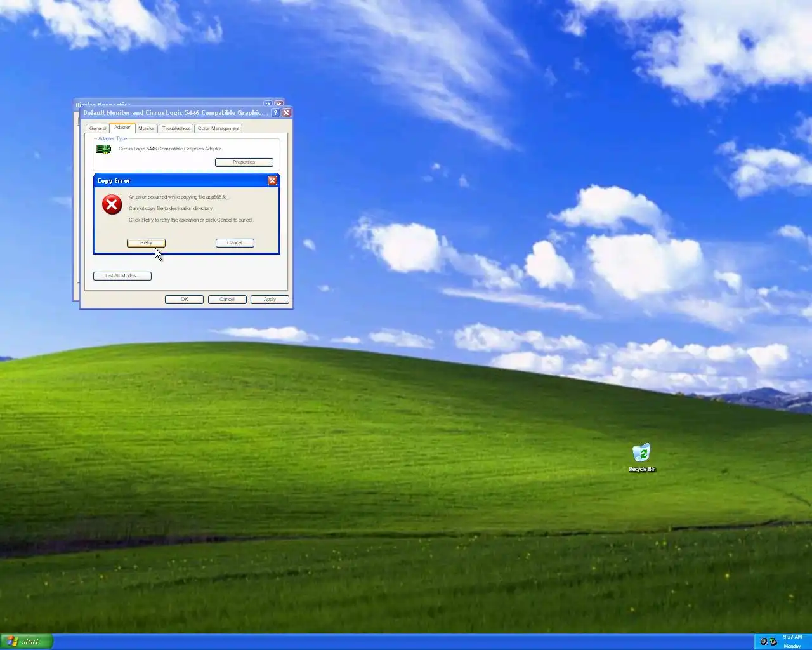The height and width of the screenshot is (650, 812).
Task: Close the Default Monitor properties window
Action: (x=287, y=113)
